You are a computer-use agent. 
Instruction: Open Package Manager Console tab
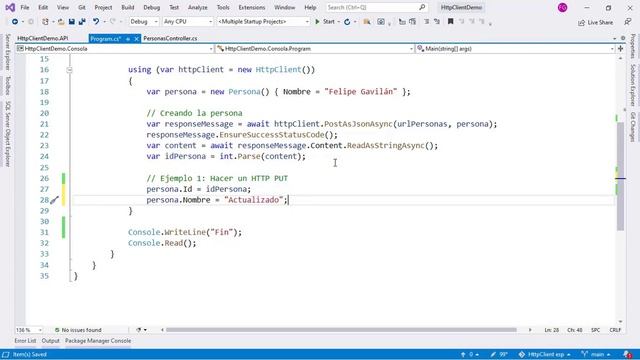[x=98, y=341]
